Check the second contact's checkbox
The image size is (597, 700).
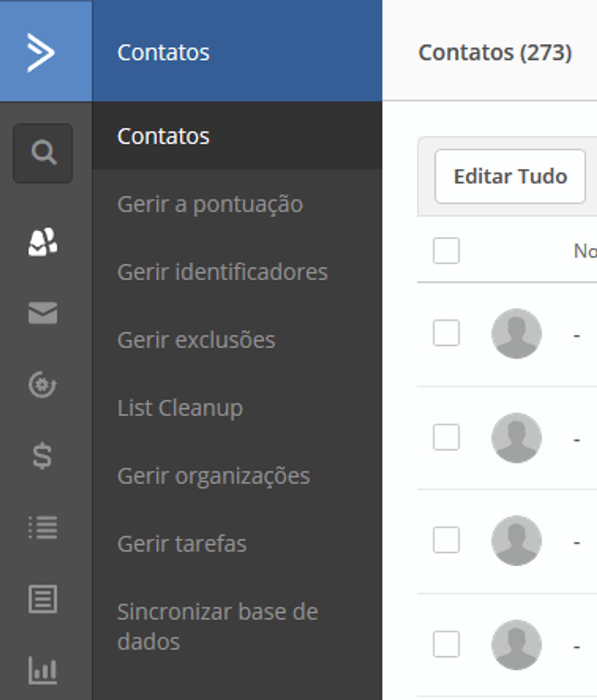tap(446, 437)
